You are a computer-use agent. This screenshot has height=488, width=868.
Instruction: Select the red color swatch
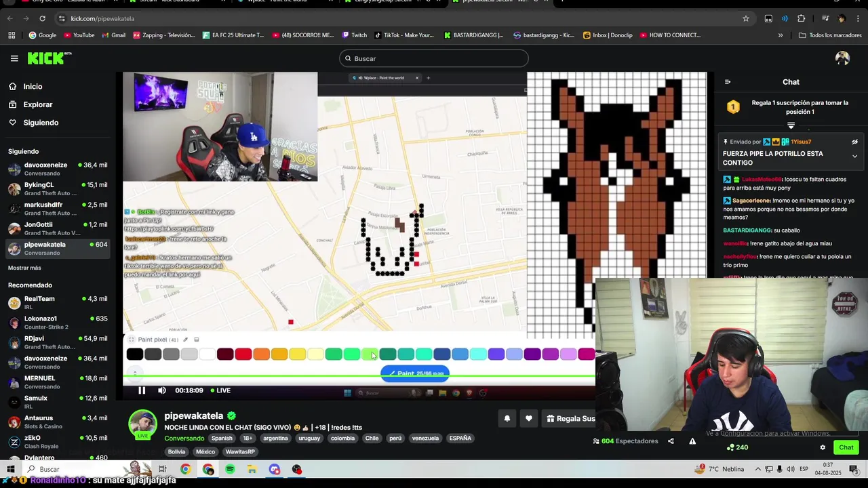point(243,354)
